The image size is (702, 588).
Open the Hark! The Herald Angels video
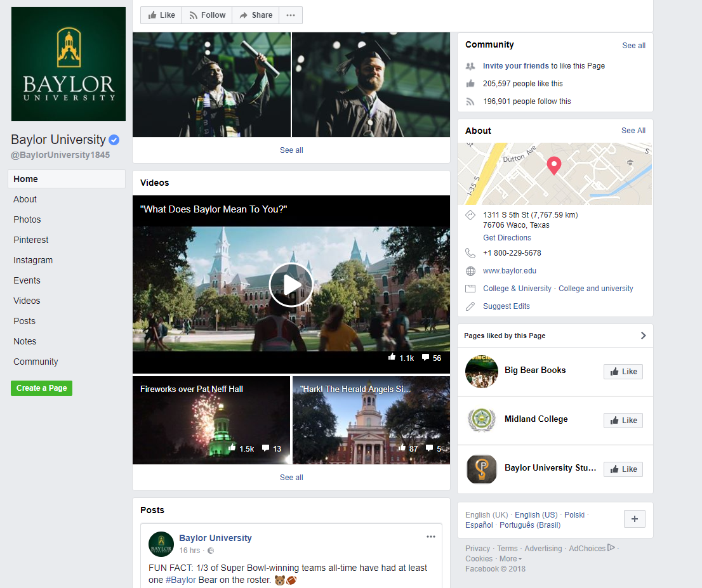[371, 420]
